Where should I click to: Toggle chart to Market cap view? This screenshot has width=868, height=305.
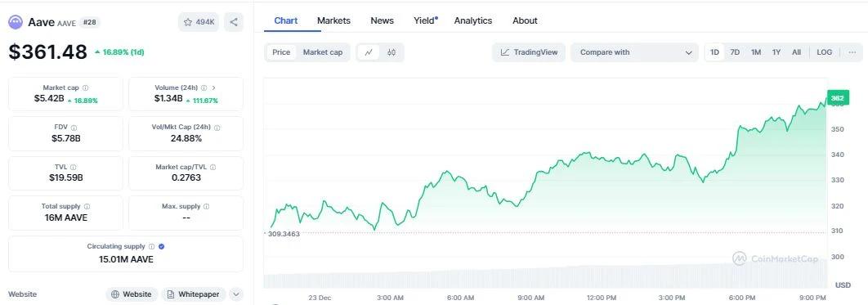click(323, 52)
